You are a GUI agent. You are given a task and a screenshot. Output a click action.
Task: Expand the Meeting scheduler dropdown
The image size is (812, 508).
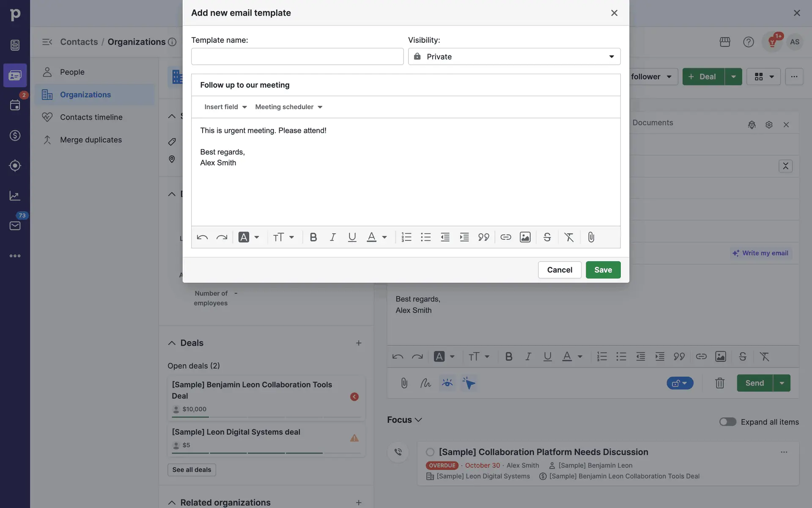(x=289, y=107)
